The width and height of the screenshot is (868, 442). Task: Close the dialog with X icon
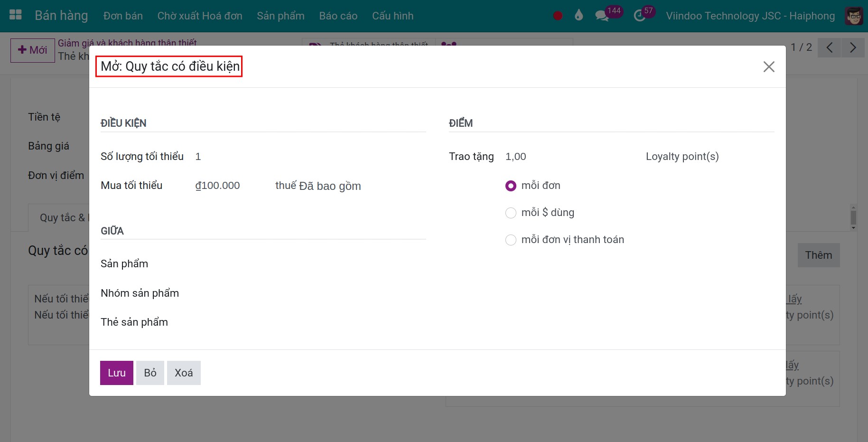[768, 67]
